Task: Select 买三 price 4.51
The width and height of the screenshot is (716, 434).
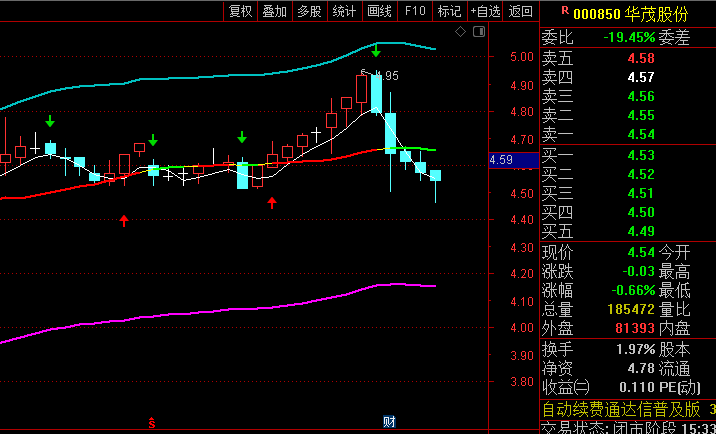Action: pyautogui.click(x=641, y=193)
